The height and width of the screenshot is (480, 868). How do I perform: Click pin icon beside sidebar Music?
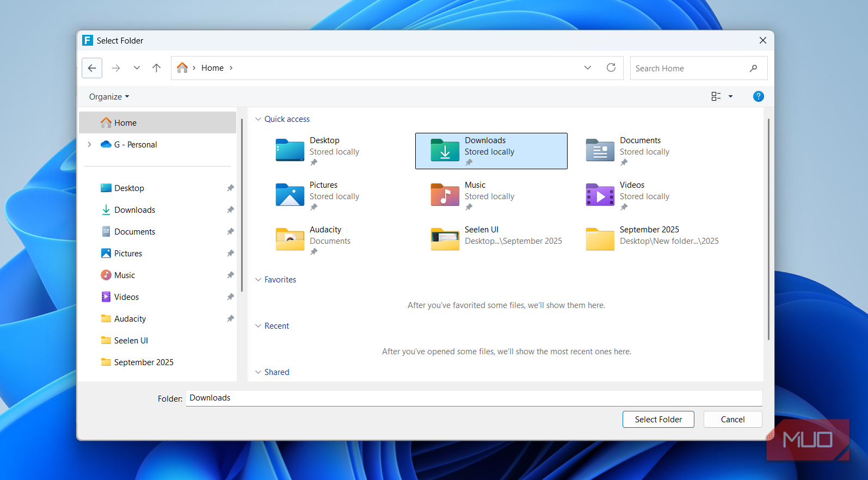230,275
